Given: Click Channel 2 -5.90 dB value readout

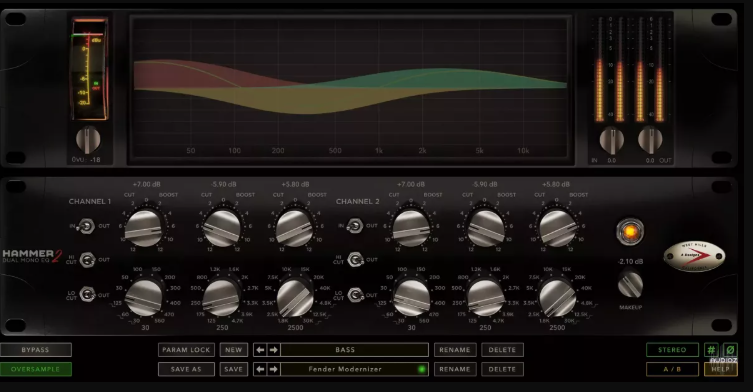Looking at the screenshot, I should coord(485,184).
